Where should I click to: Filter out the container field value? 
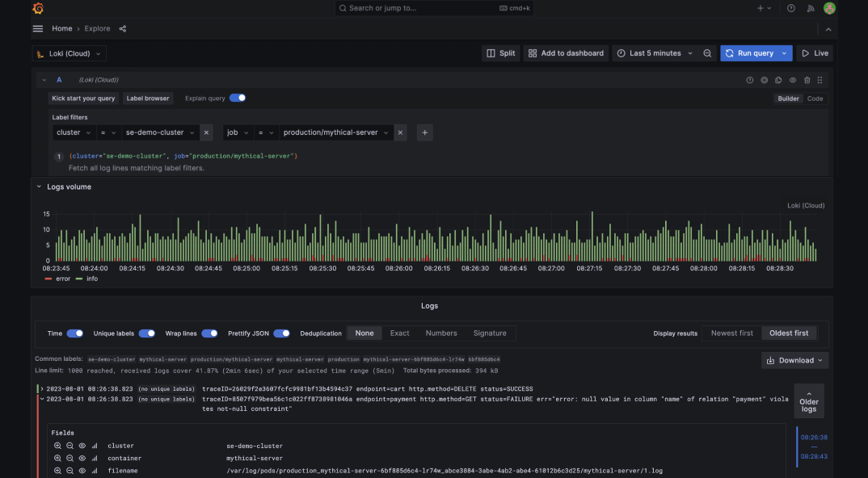[70, 457]
